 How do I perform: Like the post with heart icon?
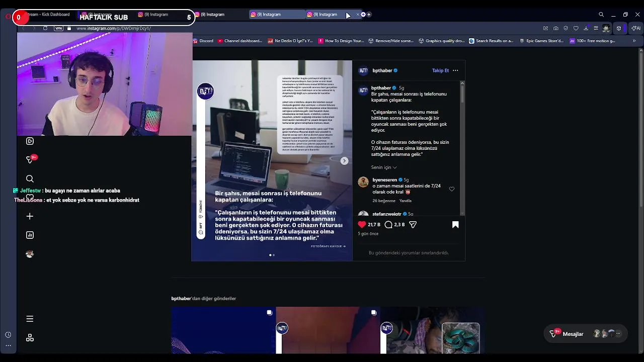pos(362,225)
